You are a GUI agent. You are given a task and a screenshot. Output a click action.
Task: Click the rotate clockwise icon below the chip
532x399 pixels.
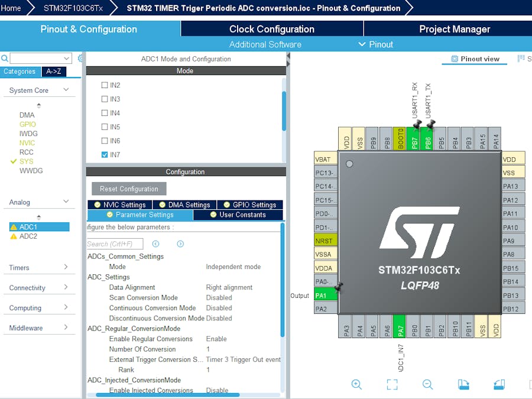[464, 384]
